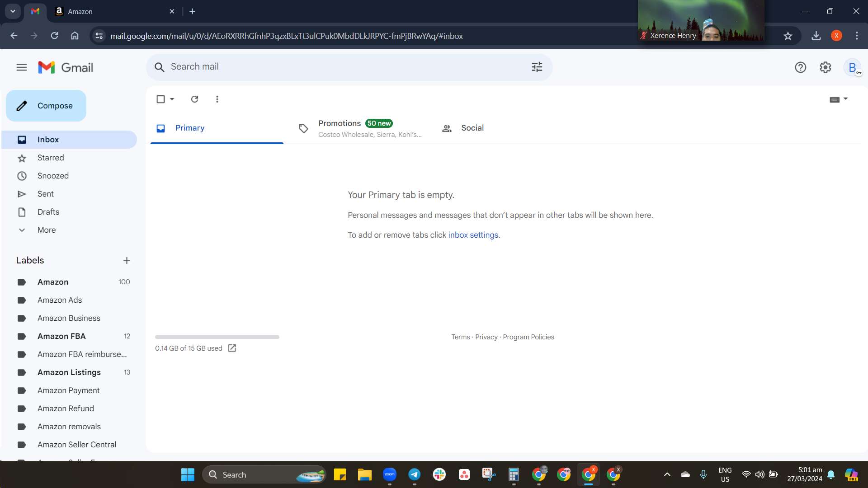The width and height of the screenshot is (868, 488).
Task: Launch Zoom from the taskbar
Action: click(390, 474)
